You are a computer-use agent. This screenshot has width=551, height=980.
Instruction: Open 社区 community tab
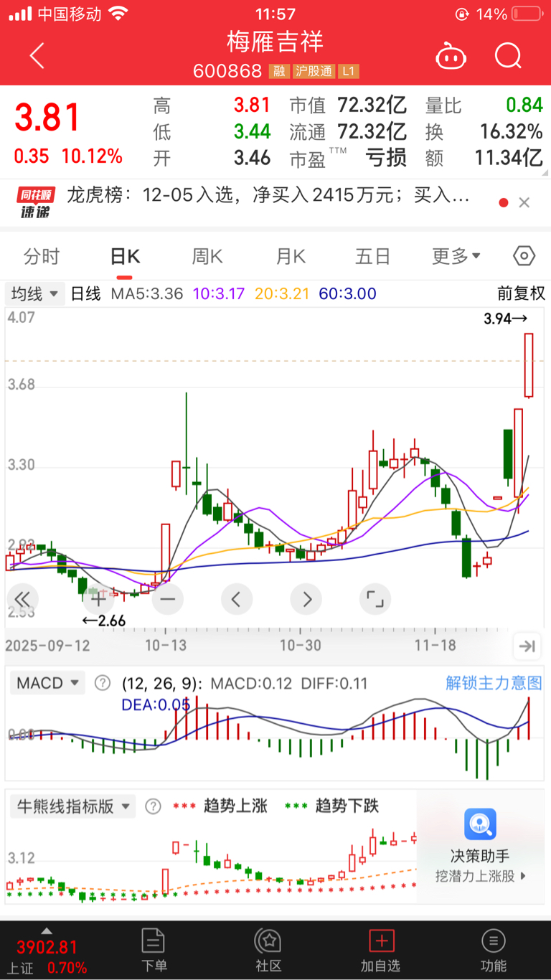(x=268, y=950)
